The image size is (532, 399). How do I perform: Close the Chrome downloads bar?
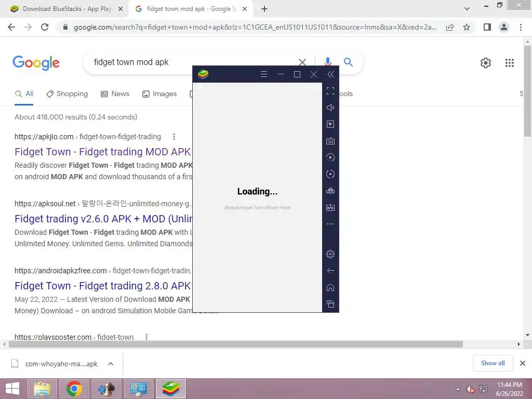(x=523, y=363)
